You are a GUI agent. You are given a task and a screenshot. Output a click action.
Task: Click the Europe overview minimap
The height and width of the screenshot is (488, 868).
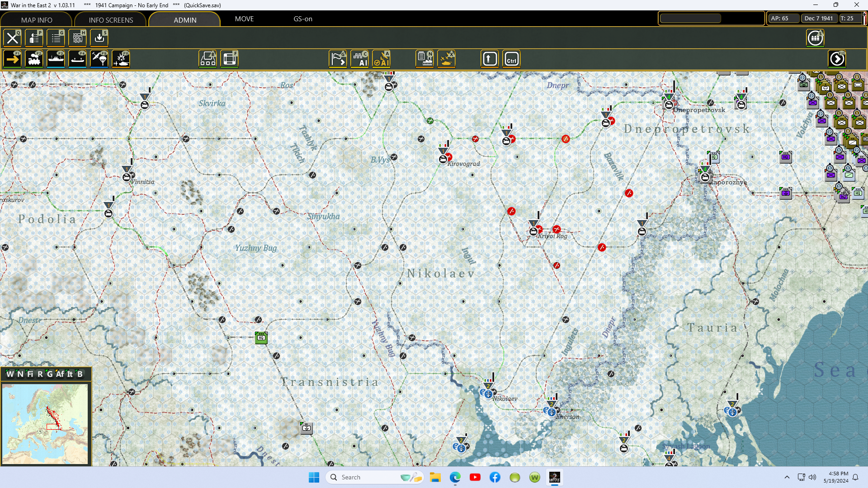(45, 424)
